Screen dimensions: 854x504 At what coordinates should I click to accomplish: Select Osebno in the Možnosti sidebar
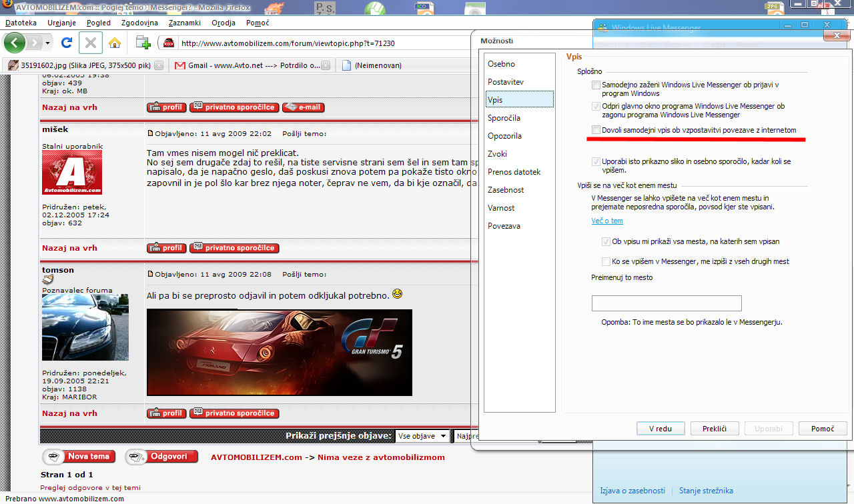tap(519, 64)
